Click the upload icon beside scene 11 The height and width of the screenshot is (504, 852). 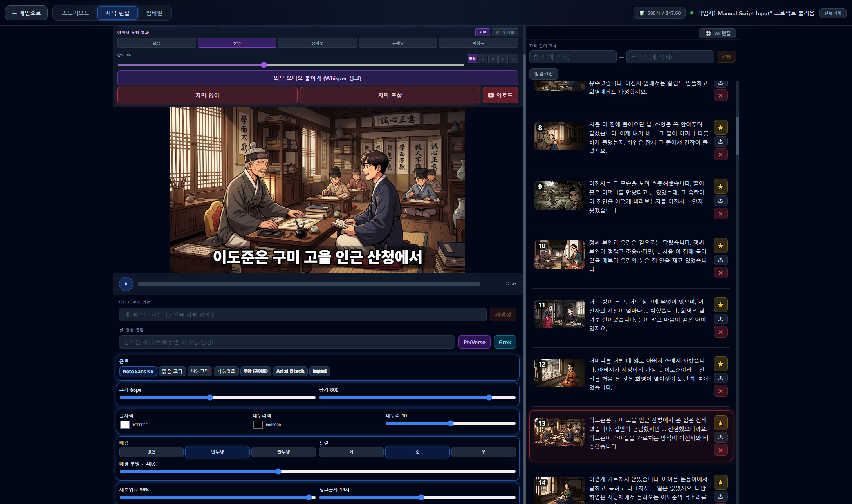720,319
